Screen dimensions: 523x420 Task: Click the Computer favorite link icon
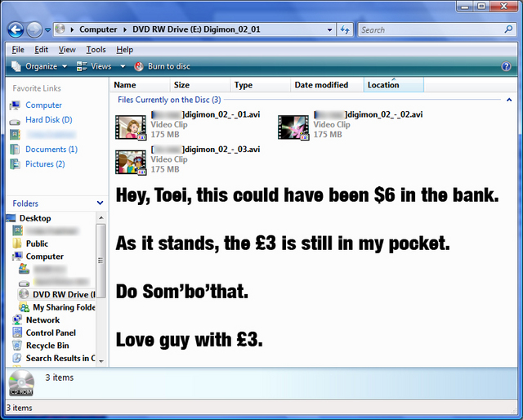pyautogui.click(x=15, y=105)
